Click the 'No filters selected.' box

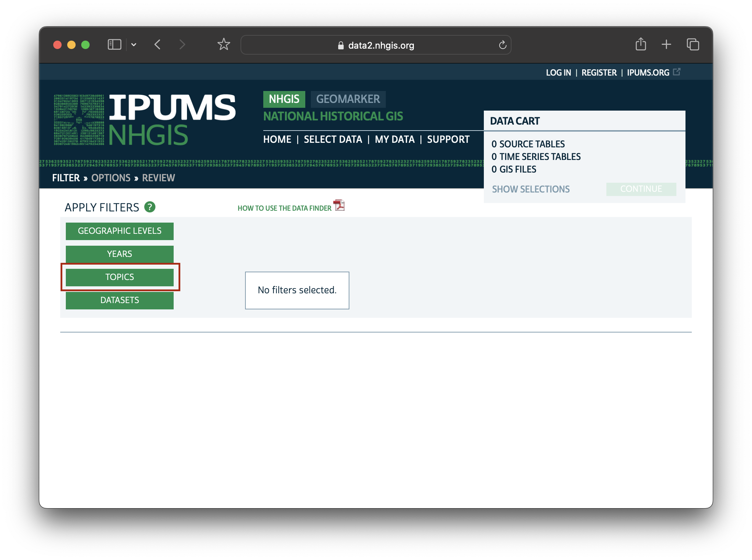(297, 290)
